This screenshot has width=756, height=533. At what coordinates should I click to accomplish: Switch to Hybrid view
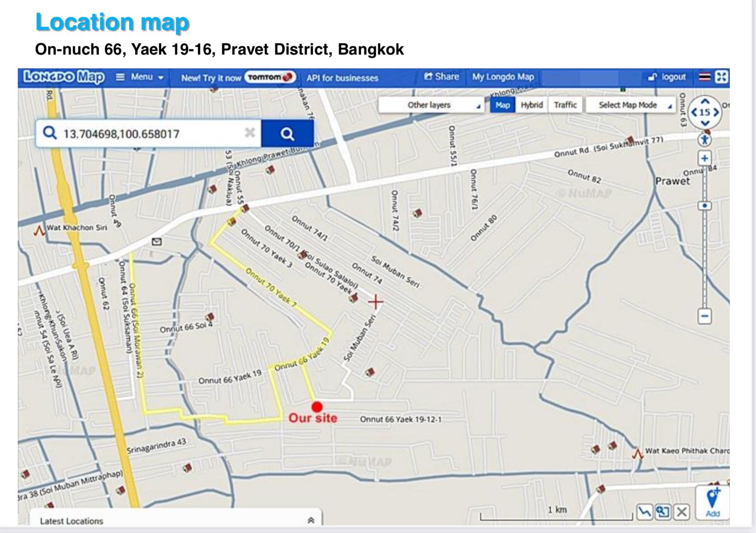point(531,105)
